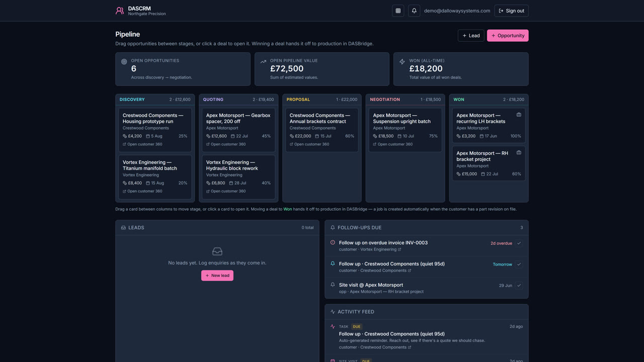Open Gearbox spacer, 200 off card
This screenshot has width=644, height=362.
tap(238, 130)
